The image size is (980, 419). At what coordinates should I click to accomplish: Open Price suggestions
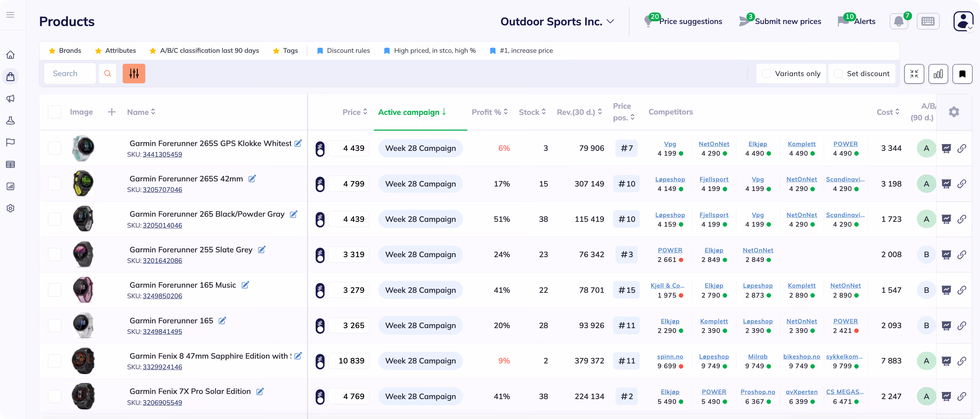point(683,21)
